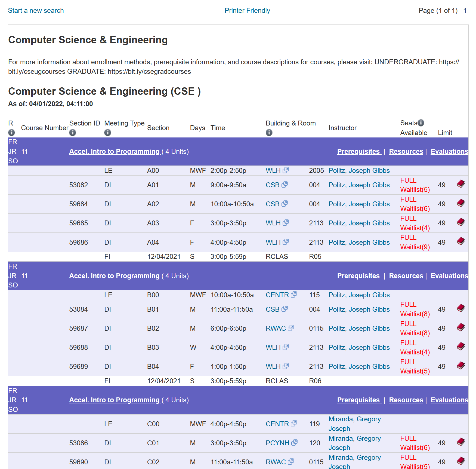Click the WLH building link for section A04

click(273, 243)
